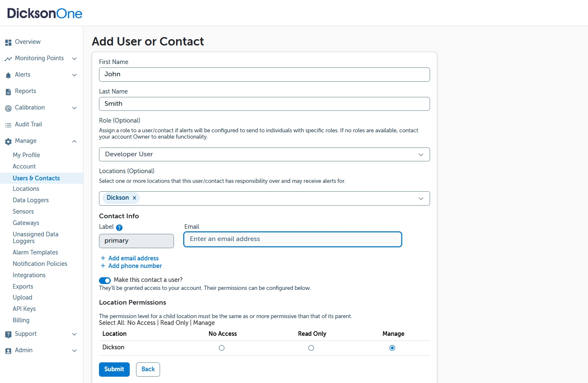Submit the new user form

click(114, 369)
